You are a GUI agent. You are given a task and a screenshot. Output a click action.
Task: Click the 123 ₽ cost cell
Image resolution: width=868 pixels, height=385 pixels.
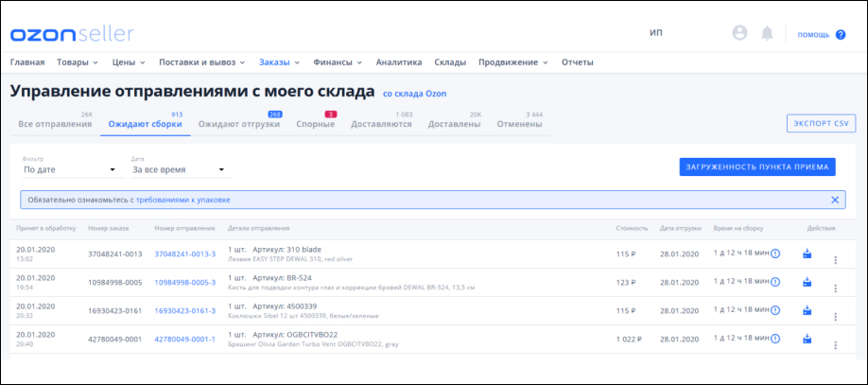coord(626,282)
